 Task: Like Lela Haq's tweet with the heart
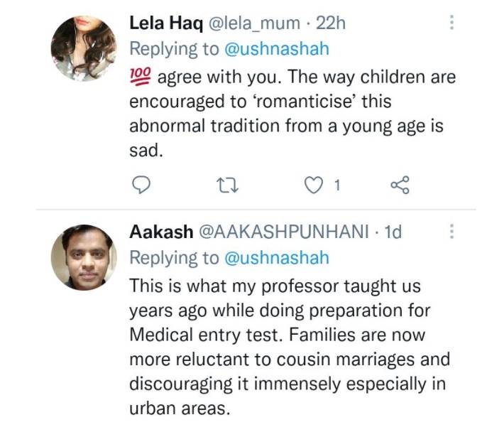coord(313,185)
